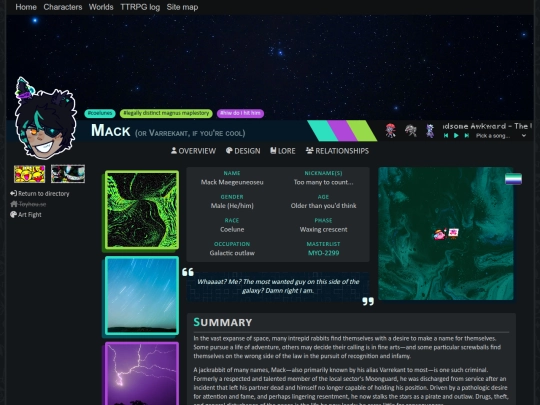Screen dimensions: 540x405
Task: Open the Pick a song dropdown
Action: coord(501,136)
